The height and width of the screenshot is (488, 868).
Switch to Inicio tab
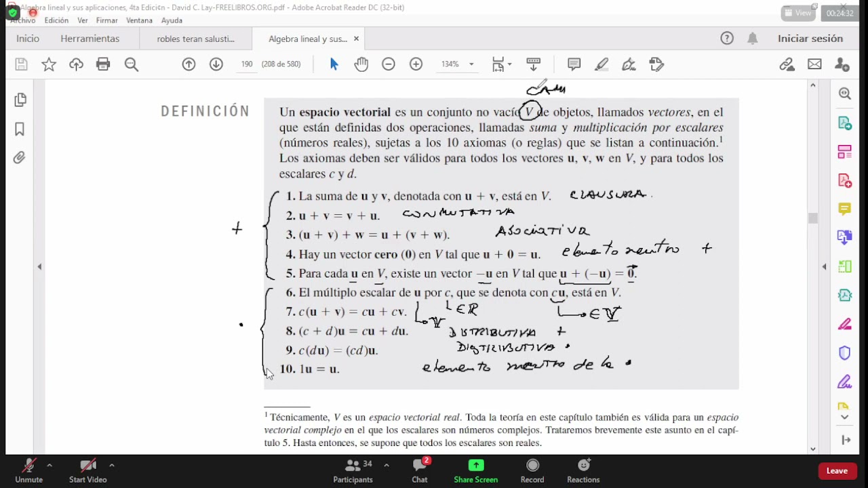coord(28,39)
